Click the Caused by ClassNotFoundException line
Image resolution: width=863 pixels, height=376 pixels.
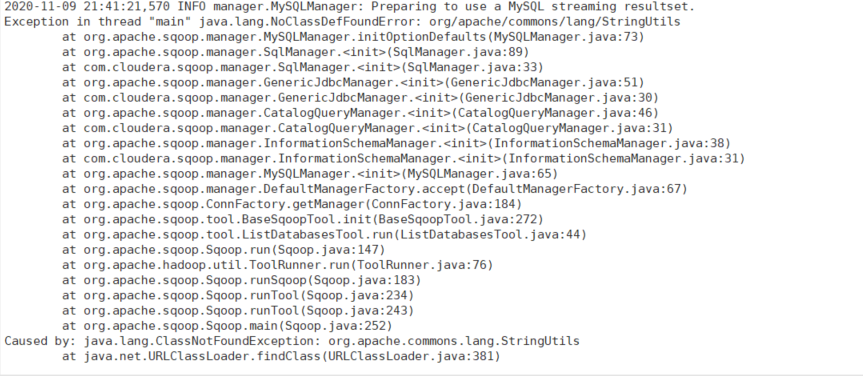(292, 341)
